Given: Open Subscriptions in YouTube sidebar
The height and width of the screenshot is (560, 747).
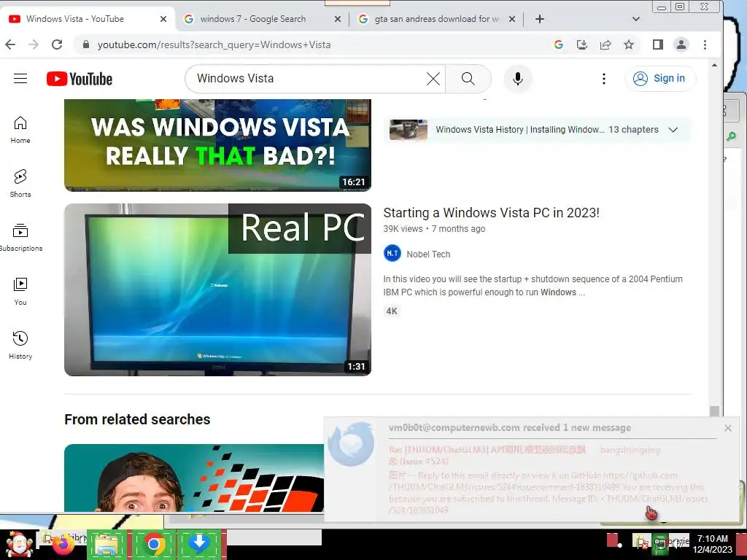Looking at the screenshot, I should 20,237.
